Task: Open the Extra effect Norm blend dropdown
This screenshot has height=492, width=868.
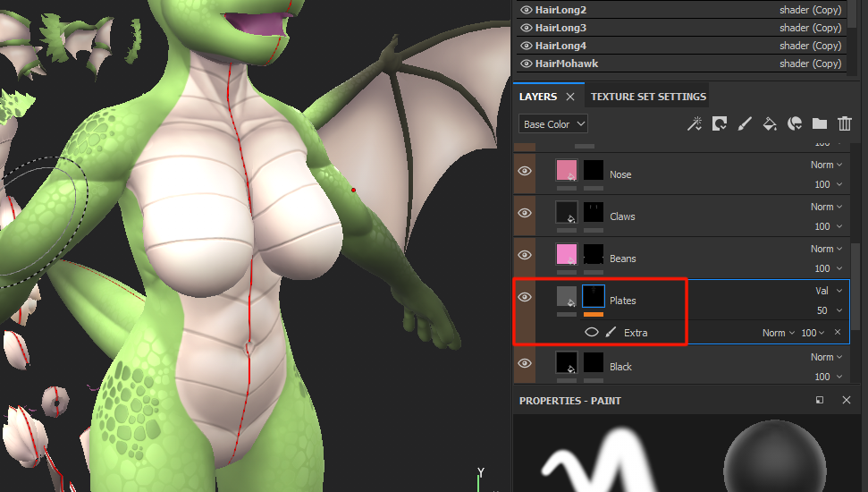Action: (x=779, y=333)
